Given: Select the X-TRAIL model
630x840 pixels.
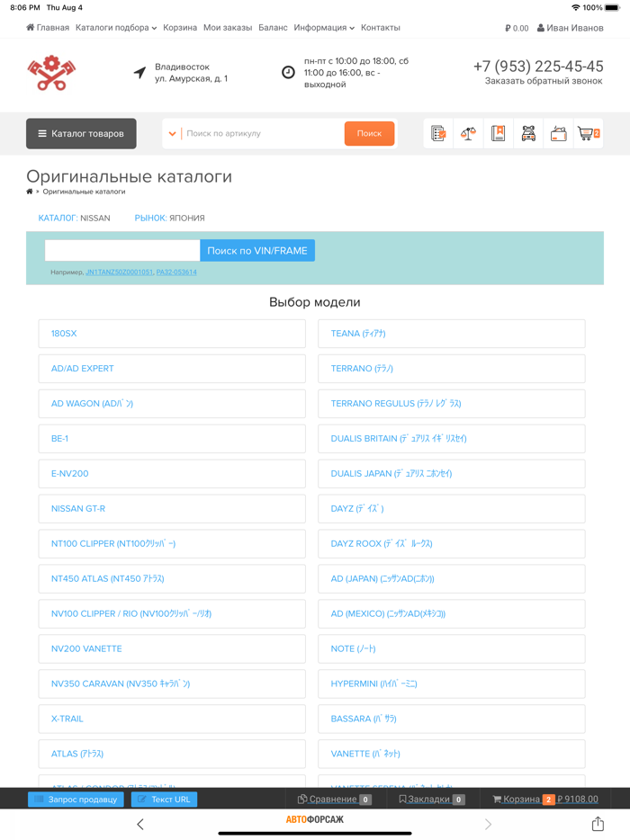Looking at the screenshot, I should 172,719.
